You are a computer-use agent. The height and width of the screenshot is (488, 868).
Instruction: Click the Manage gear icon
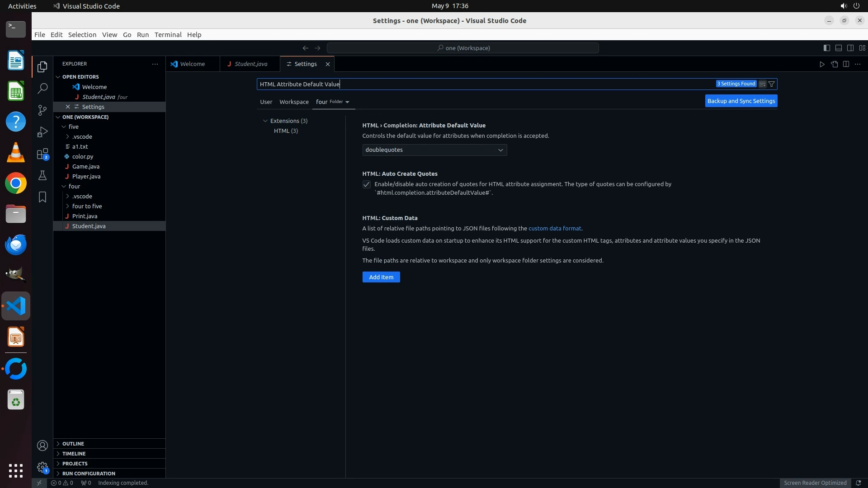click(x=42, y=467)
